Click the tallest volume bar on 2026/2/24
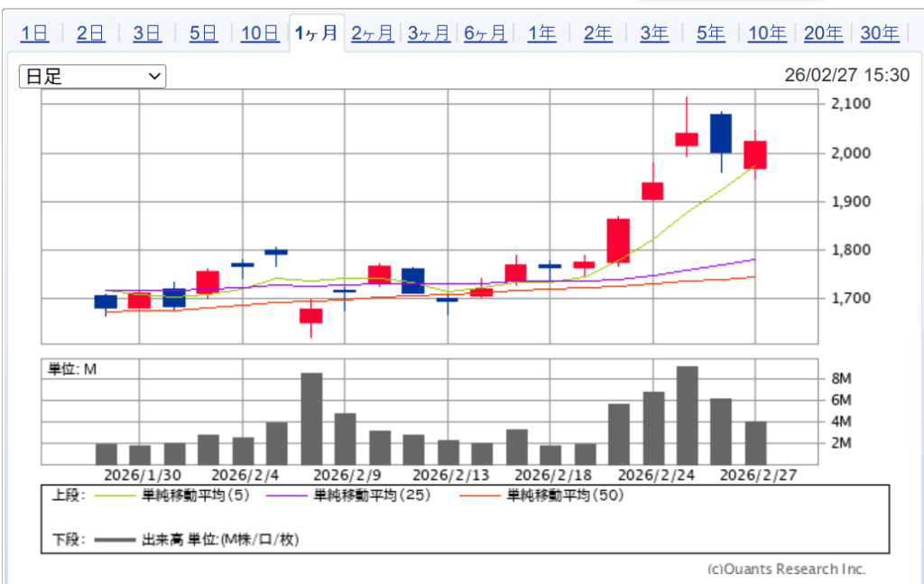This screenshot has width=924, height=584. coord(687,415)
